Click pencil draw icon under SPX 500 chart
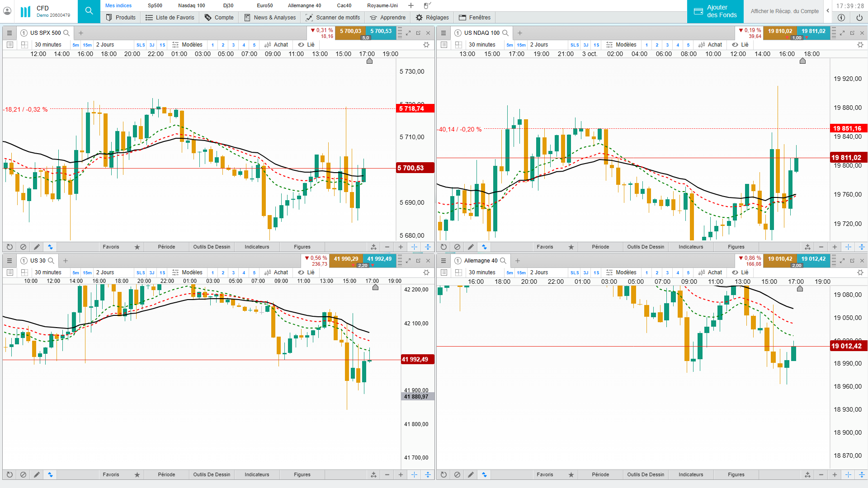868x488 pixels. (x=37, y=247)
